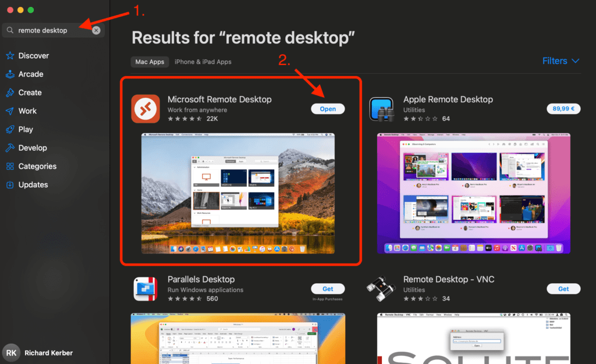Open Microsoft Remote Desktop with Open button

328,109
